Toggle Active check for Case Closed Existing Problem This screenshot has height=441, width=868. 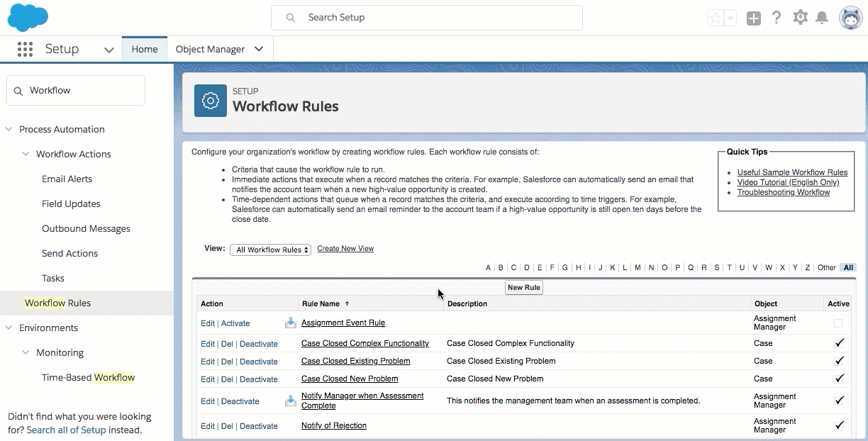840,360
